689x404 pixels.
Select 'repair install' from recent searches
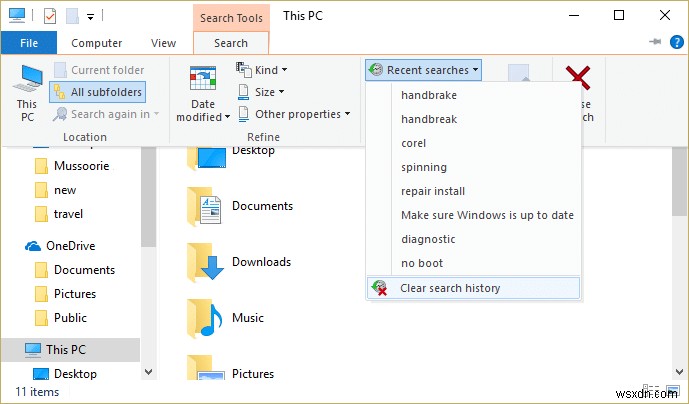pyautogui.click(x=433, y=191)
